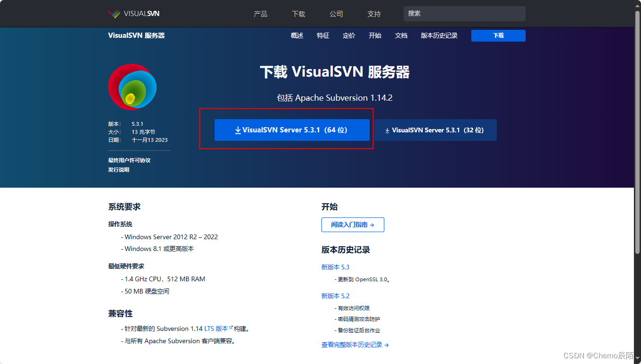Open the 新版本 5.3 link
This screenshot has width=641, height=364.
pyautogui.click(x=335, y=267)
